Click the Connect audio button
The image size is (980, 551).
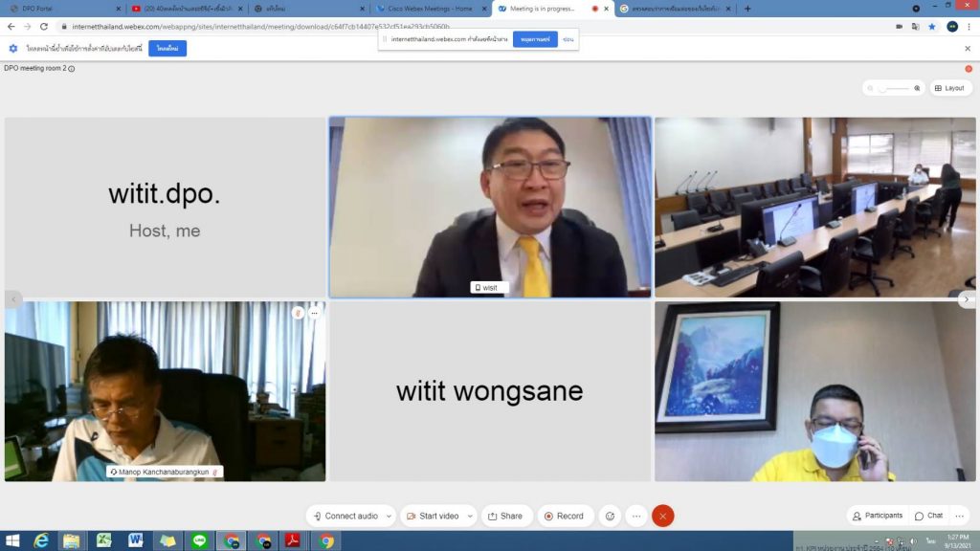[x=345, y=516]
